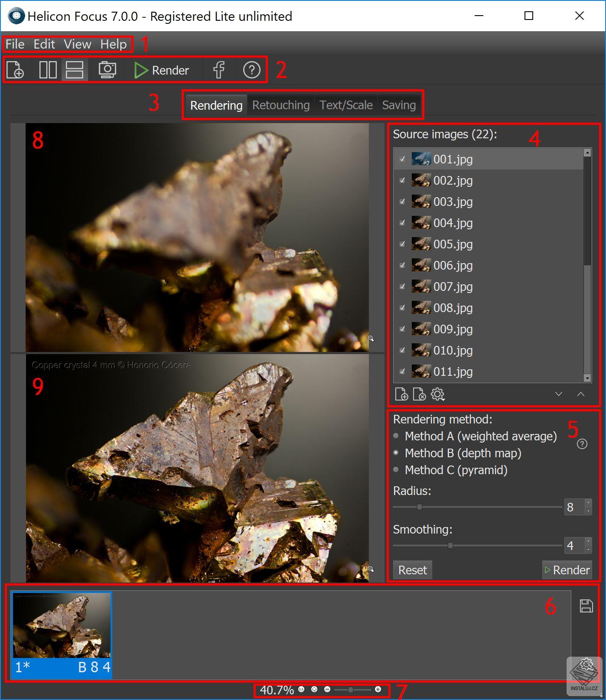Switch to the Retouching tab
The image size is (606, 700).
[x=281, y=105]
